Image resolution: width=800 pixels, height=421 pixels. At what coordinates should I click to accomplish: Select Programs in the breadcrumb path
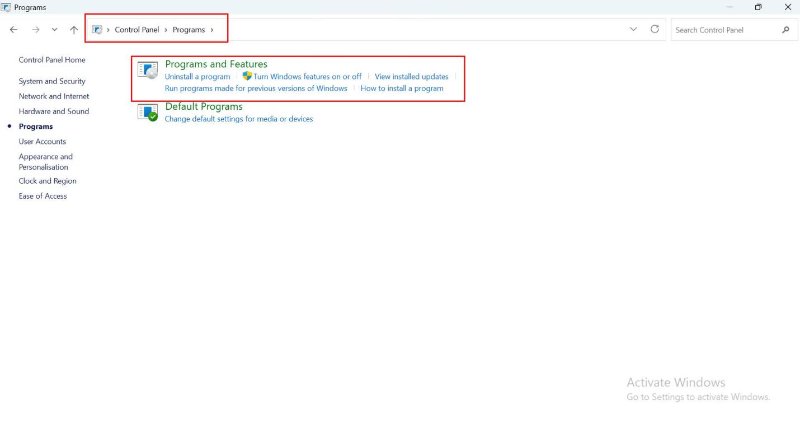pyautogui.click(x=188, y=30)
